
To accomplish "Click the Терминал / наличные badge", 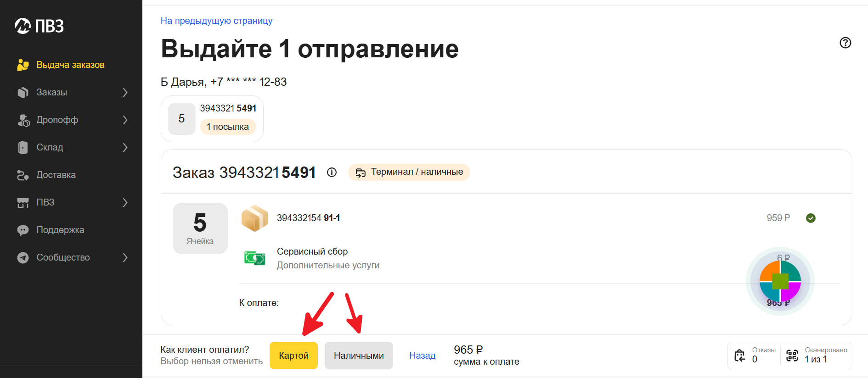I will pyautogui.click(x=409, y=172).
